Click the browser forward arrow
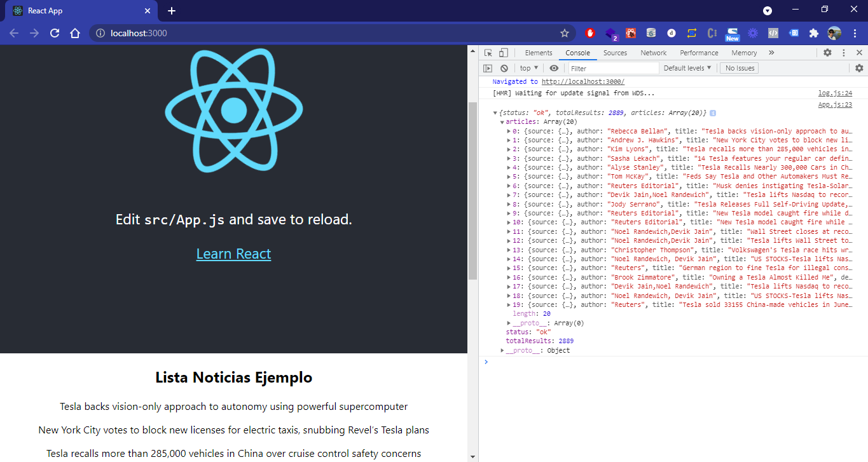The width and height of the screenshot is (868, 462). click(x=34, y=33)
